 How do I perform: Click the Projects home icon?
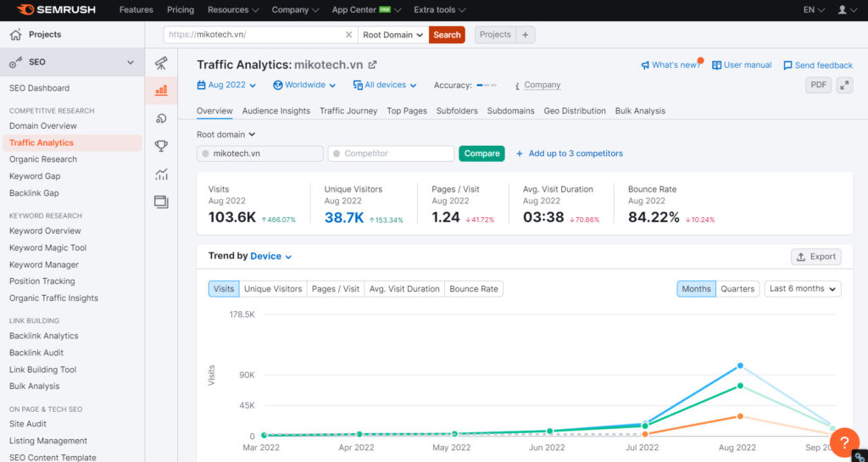tap(16, 35)
